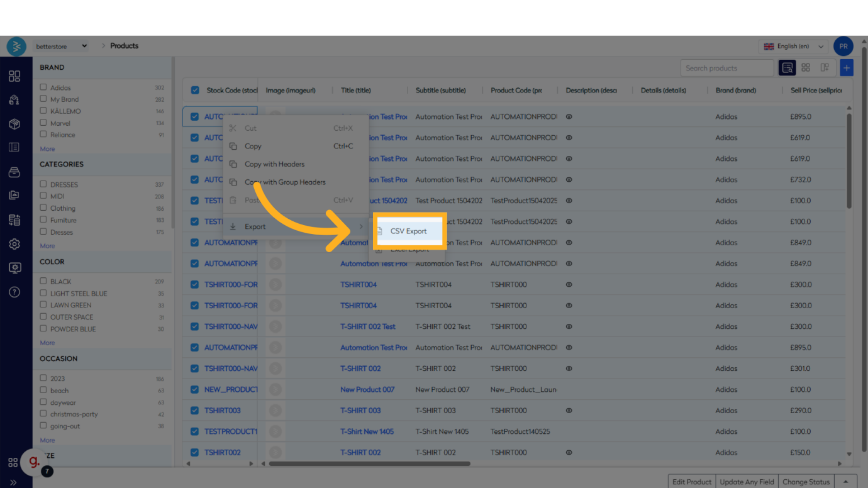Click the CSV Export menu option
Image resolution: width=868 pixels, height=488 pixels.
point(408,231)
